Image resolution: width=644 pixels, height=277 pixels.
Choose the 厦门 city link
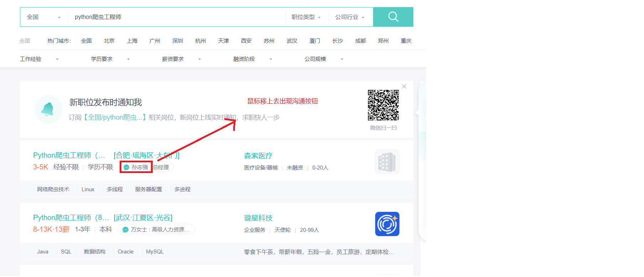pos(315,41)
